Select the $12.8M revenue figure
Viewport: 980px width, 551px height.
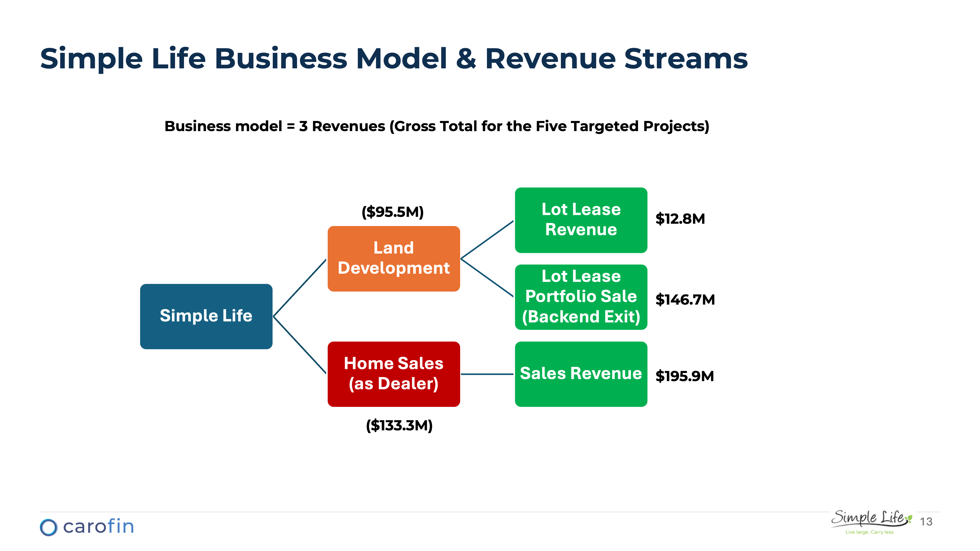pos(680,219)
